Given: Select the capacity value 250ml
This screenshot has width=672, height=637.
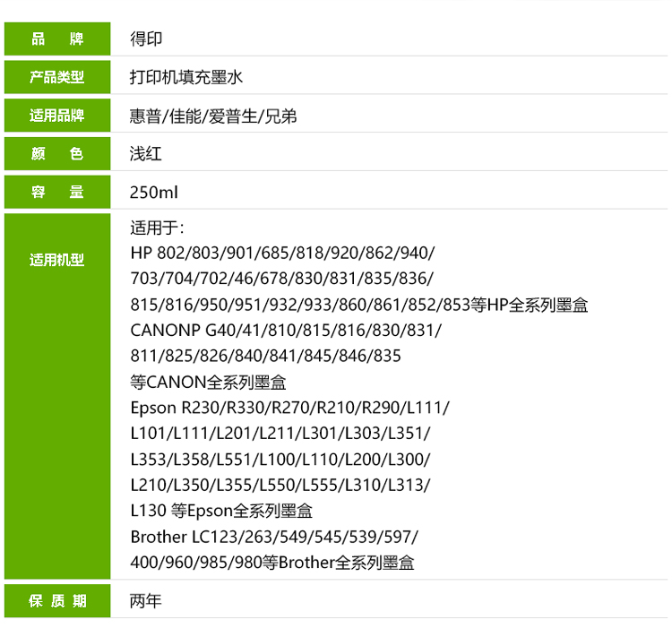Looking at the screenshot, I should (x=154, y=192).
